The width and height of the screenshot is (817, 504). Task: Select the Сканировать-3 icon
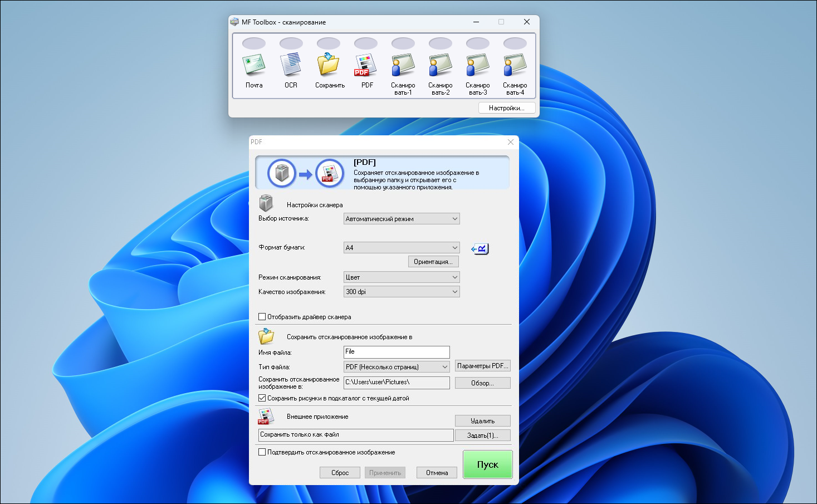tap(477, 65)
